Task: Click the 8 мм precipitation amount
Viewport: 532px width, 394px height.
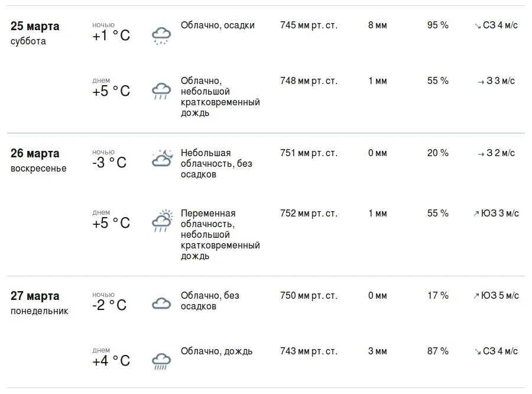Action: click(378, 25)
